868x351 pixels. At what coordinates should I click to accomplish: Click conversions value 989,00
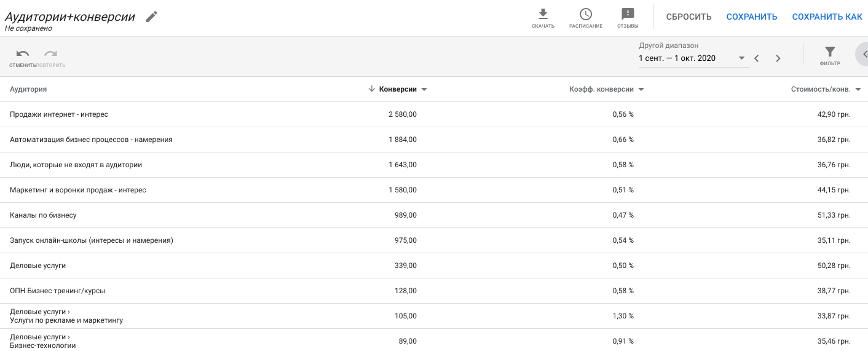coord(406,215)
